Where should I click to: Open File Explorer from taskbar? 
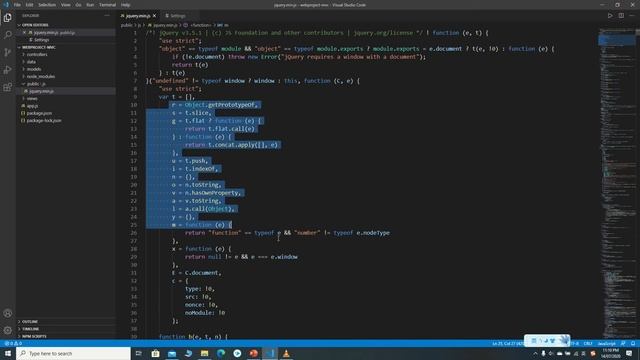(x=204, y=353)
